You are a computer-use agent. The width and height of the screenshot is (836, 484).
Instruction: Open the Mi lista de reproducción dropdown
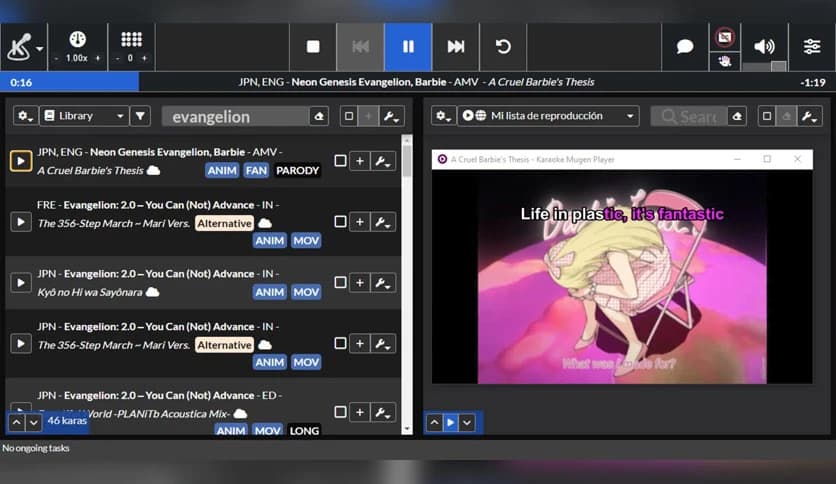[548, 116]
